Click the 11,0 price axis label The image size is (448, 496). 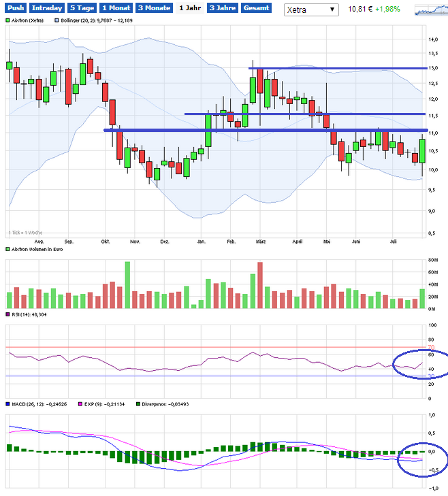[433, 133]
